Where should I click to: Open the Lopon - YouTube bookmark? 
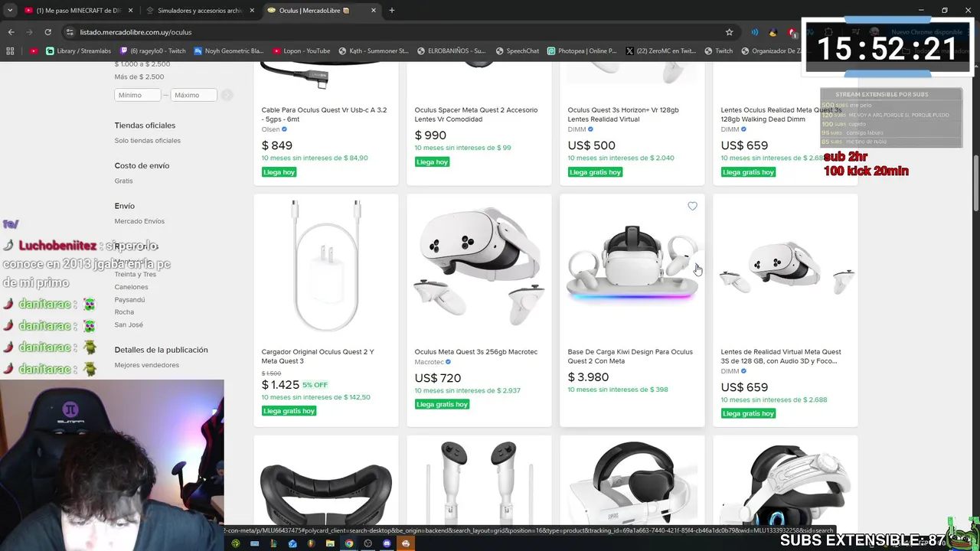(x=301, y=51)
